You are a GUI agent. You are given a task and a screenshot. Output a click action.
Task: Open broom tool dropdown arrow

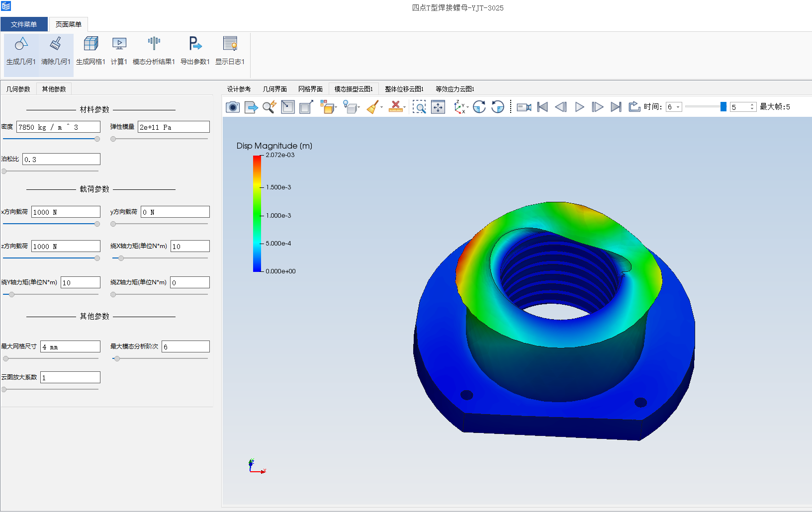point(381,107)
